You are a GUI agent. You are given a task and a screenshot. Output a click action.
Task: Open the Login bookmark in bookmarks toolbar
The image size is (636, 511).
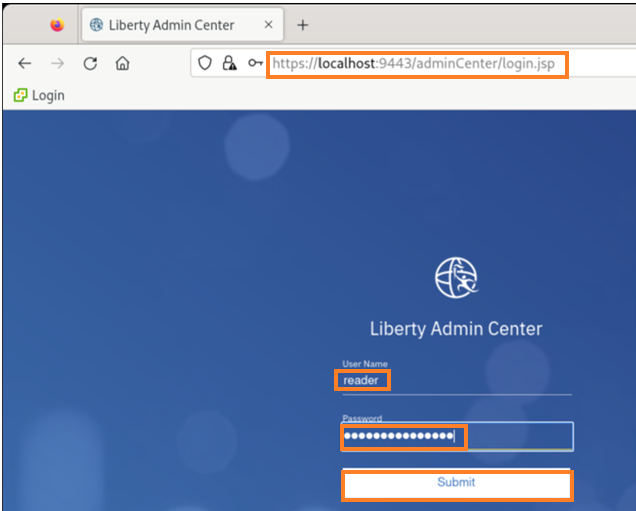47,95
